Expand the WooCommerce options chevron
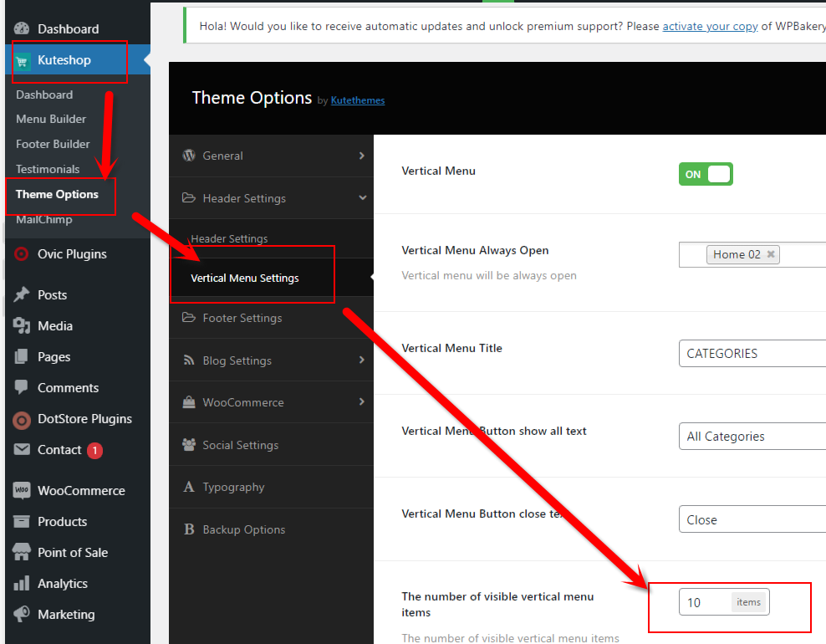826x644 pixels. click(x=361, y=402)
